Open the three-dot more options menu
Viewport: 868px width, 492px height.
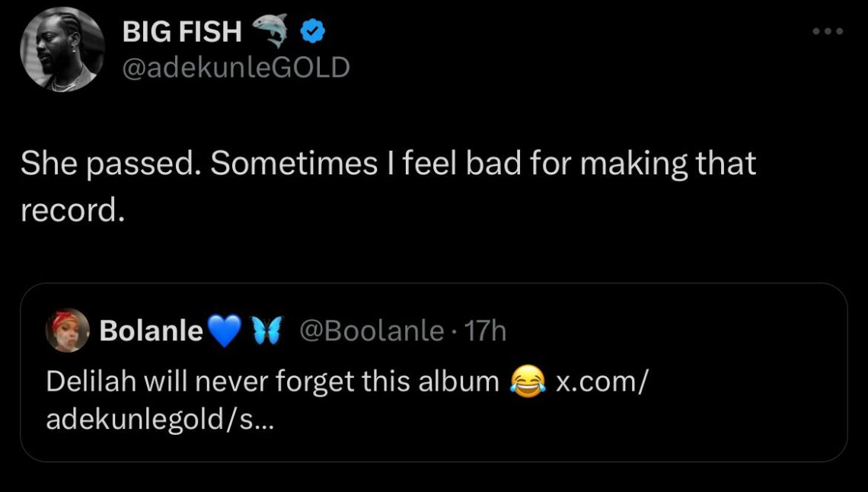(x=828, y=31)
